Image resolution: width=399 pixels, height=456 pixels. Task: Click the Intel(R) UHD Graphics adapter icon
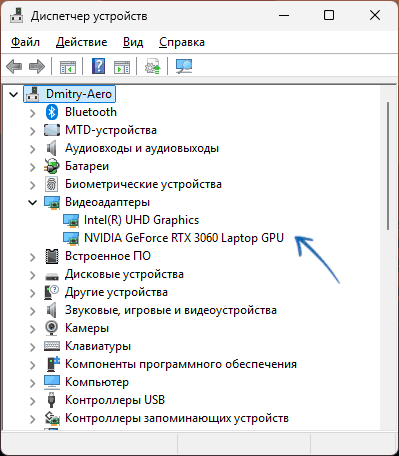[x=71, y=220]
